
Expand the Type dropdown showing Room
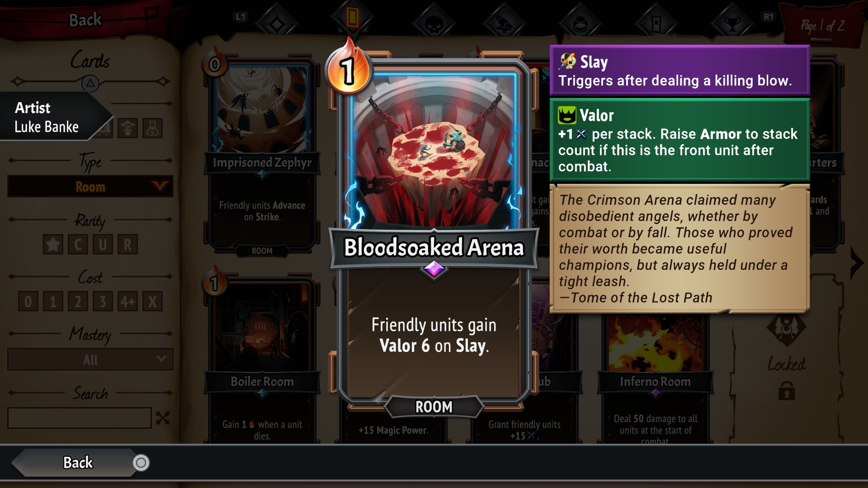pyautogui.click(x=90, y=186)
